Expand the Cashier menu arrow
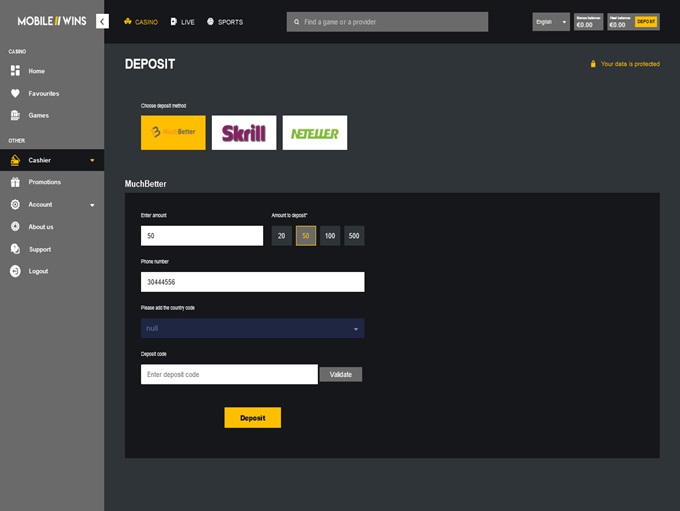This screenshot has height=511, width=680. [92, 160]
